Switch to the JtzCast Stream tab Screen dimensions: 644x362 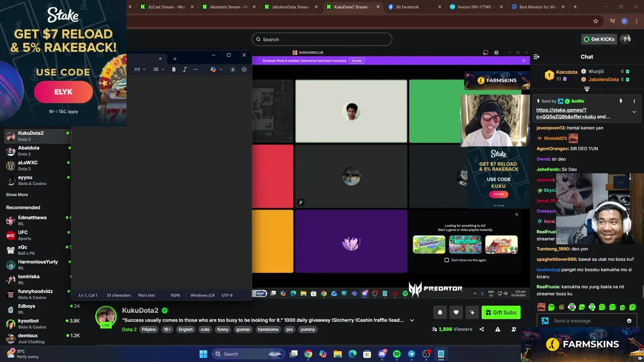tap(167, 7)
